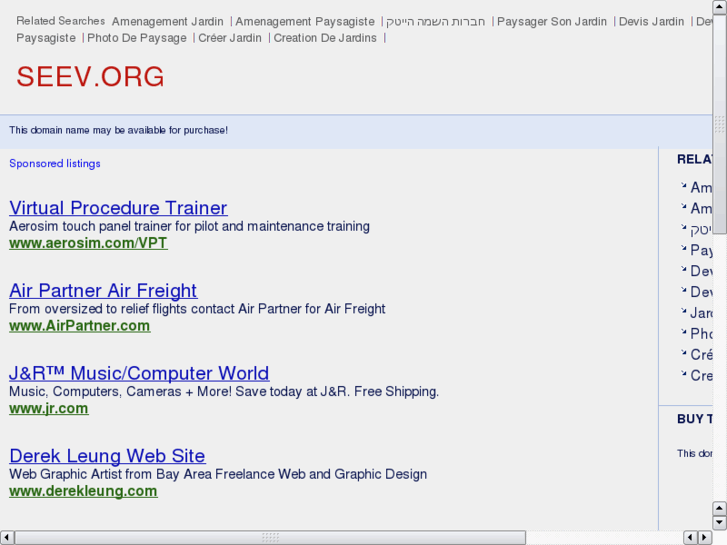The height and width of the screenshot is (545, 727).
Task: Open the Air Partner Air Freight listing
Action: [x=103, y=291]
